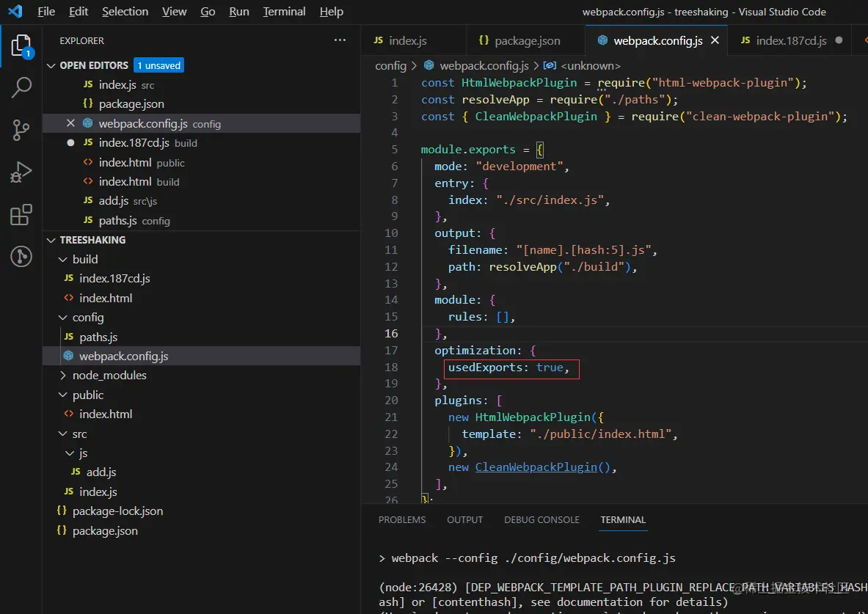The image size is (868, 614).
Task: Open add.js under js folder
Action: tap(202, 472)
